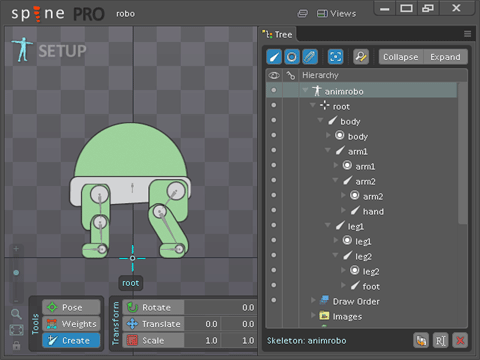
Task: Toggle visibility dot for hand row
Action: [x=274, y=210]
